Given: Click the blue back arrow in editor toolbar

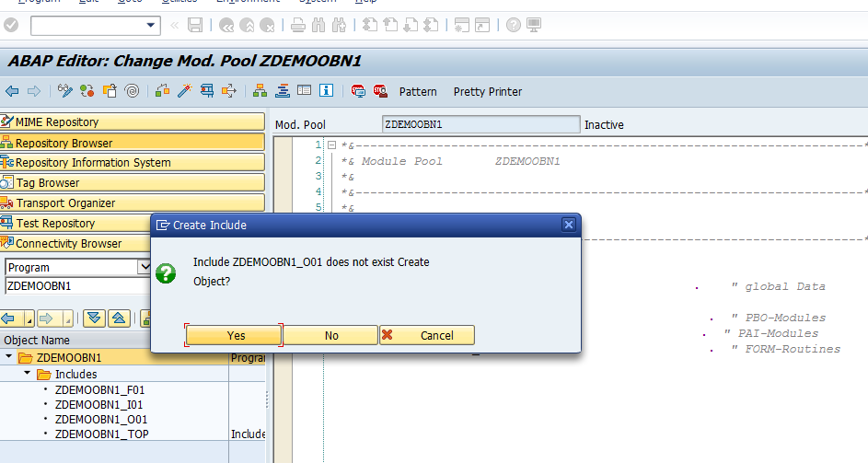Looking at the screenshot, I should point(12,91).
